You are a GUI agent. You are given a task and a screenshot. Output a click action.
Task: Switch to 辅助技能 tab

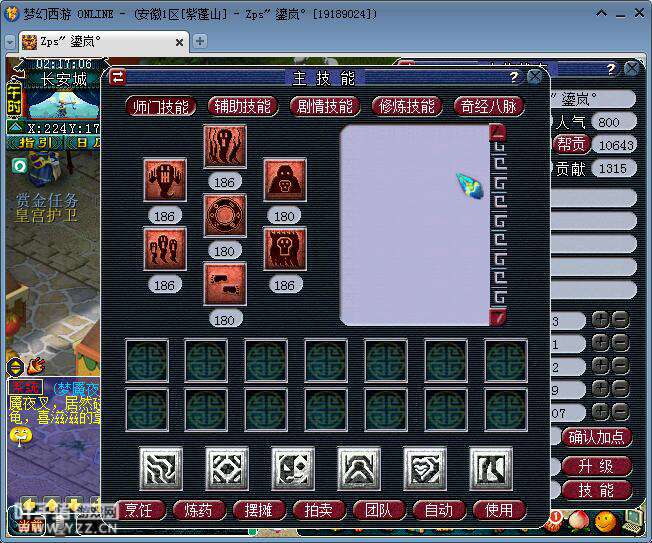click(x=242, y=106)
